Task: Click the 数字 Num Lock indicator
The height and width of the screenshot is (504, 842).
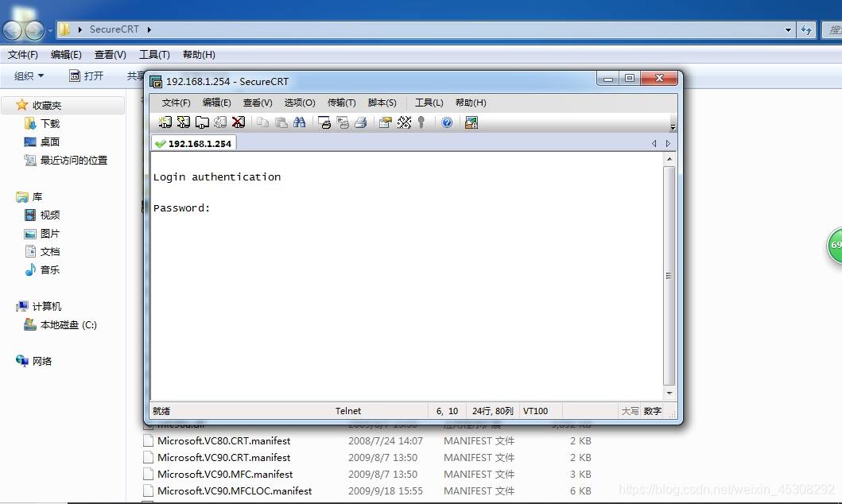Action: pyautogui.click(x=653, y=411)
